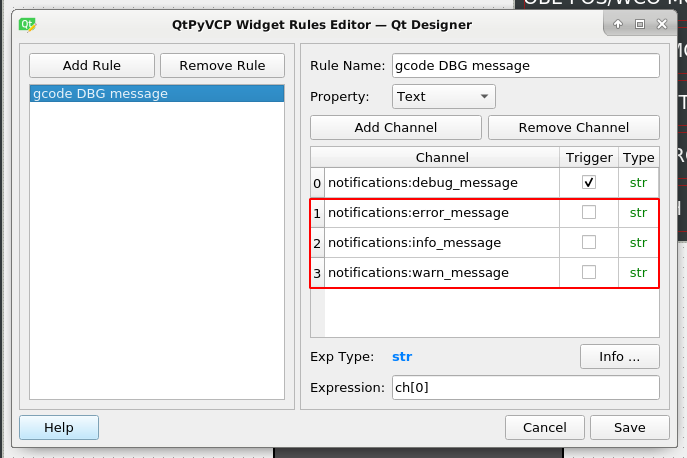This screenshot has height=458, width=687.
Task: Click the str type cell for debug_message
Action: coord(638,183)
